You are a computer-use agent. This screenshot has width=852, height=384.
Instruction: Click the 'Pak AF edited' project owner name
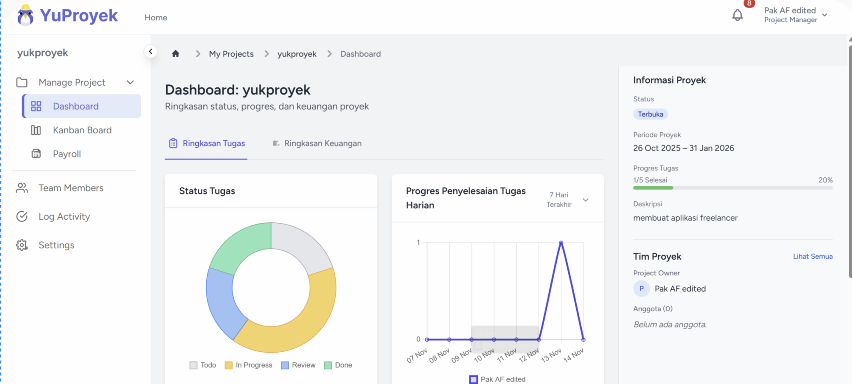680,289
